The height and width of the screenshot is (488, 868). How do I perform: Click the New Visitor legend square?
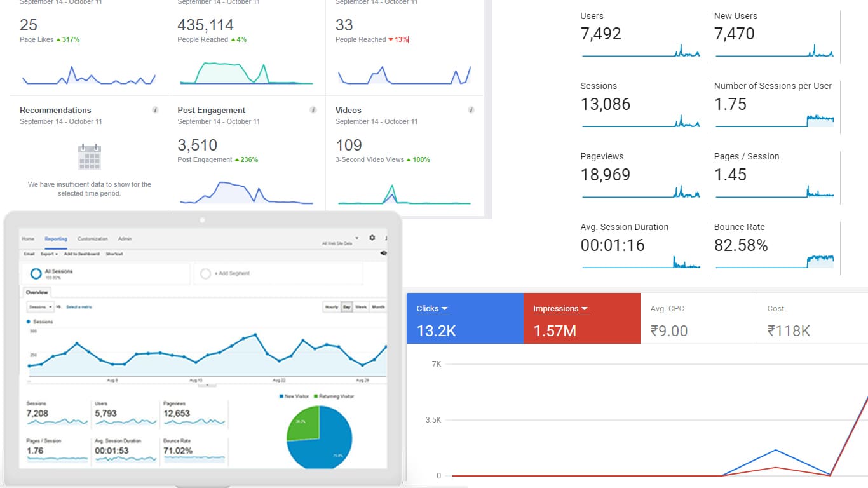pos(281,396)
